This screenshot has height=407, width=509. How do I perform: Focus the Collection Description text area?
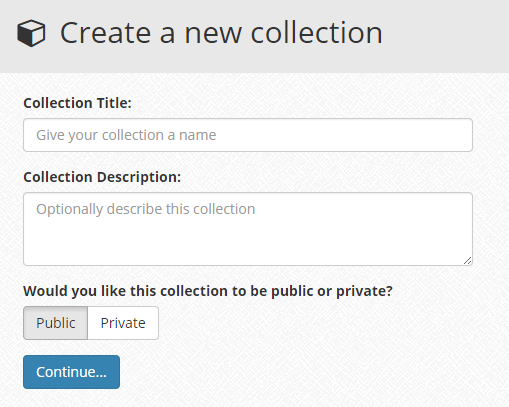tap(248, 229)
